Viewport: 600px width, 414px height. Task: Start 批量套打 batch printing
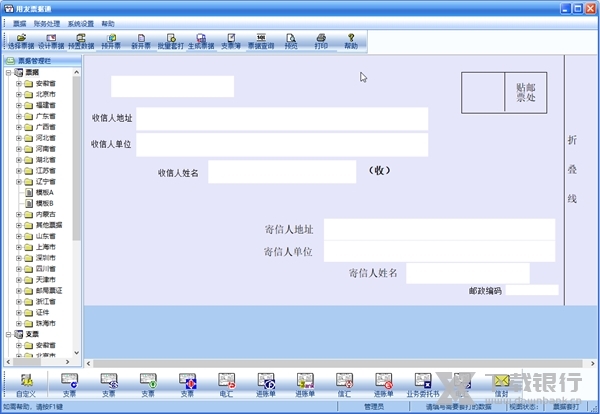coord(171,41)
